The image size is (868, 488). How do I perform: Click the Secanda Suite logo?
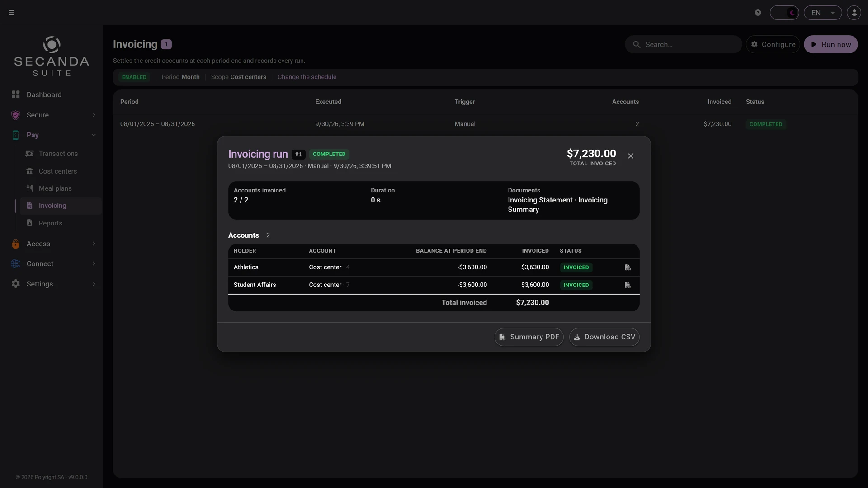(52, 56)
